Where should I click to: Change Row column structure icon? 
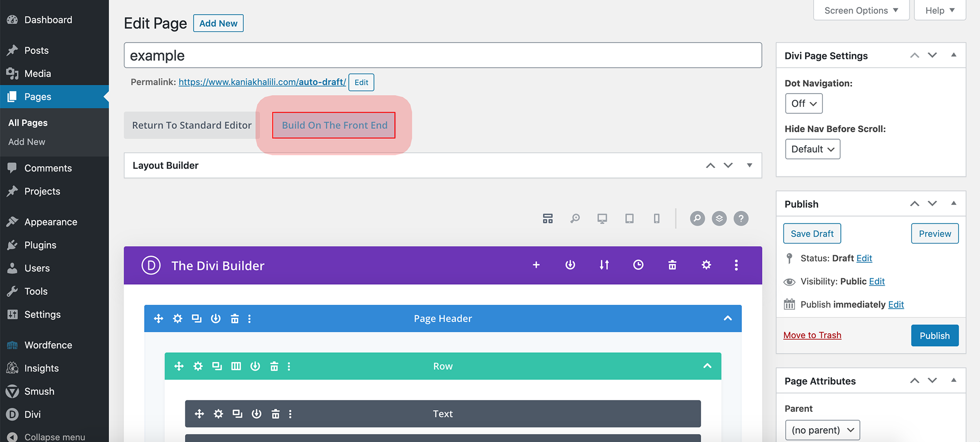[x=236, y=366]
